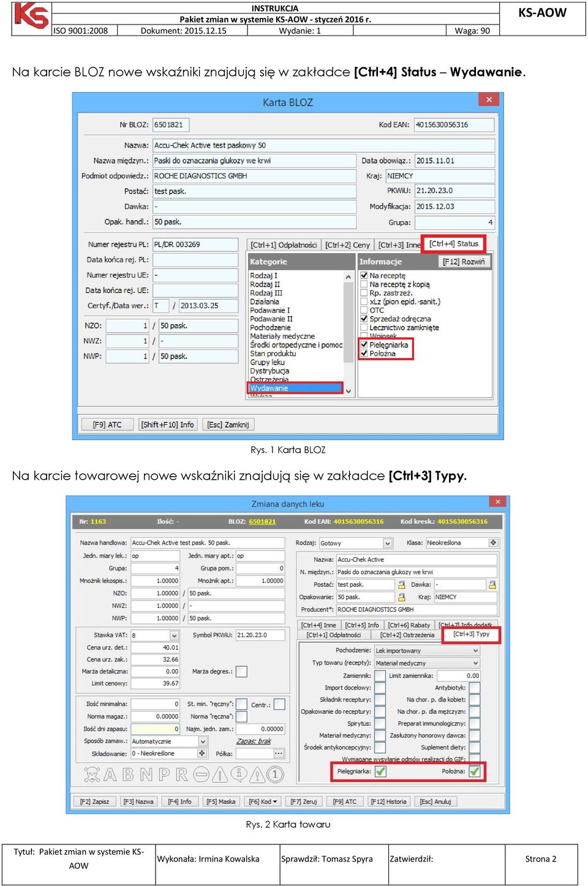
Task: Toggle the Zamiennik checkbox
Action: pyautogui.click(x=380, y=676)
